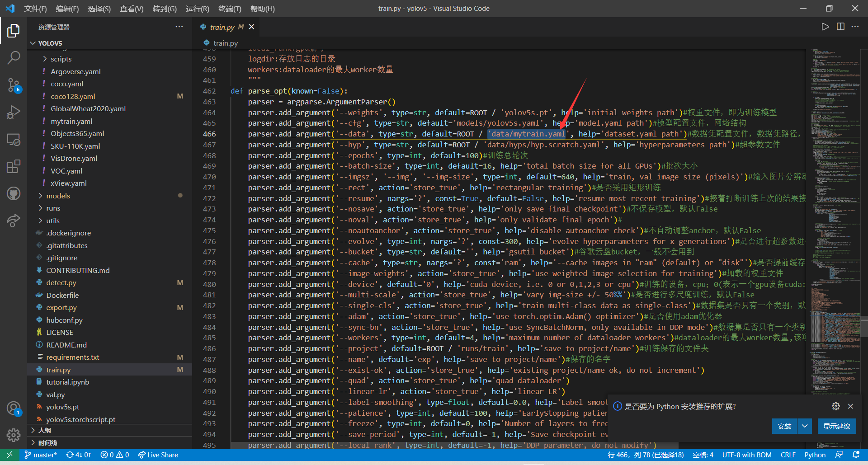This screenshot has height=465, width=868.
Task: Switch git branch master* in status bar
Action: pos(41,455)
